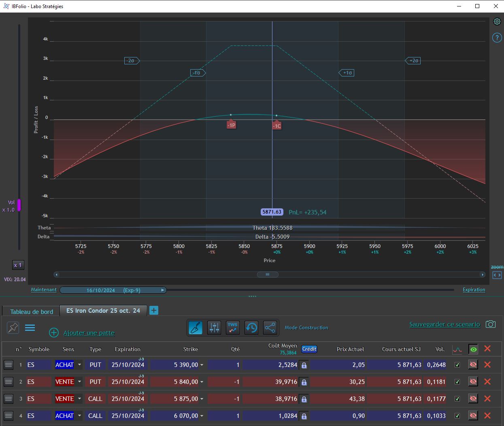Image resolution: width=504 pixels, height=426 pixels.
Task: Add a new strategy tab with plus
Action: point(154,310)
